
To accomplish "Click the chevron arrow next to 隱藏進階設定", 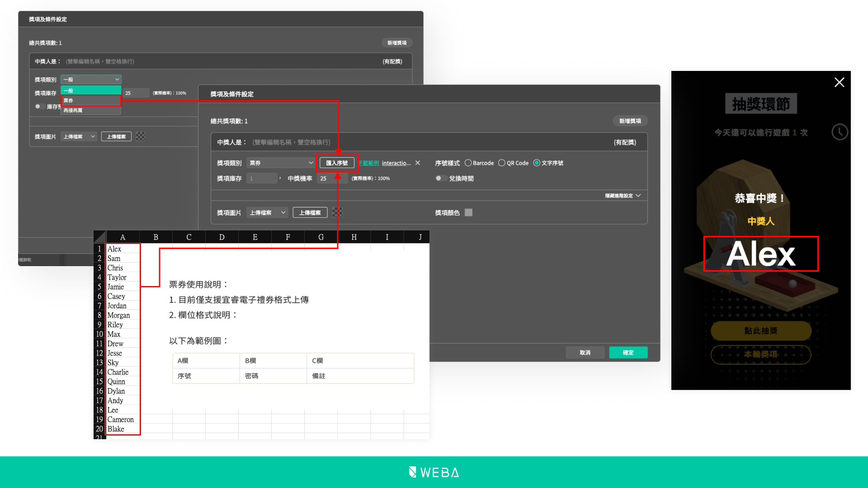I will [638, 196].
